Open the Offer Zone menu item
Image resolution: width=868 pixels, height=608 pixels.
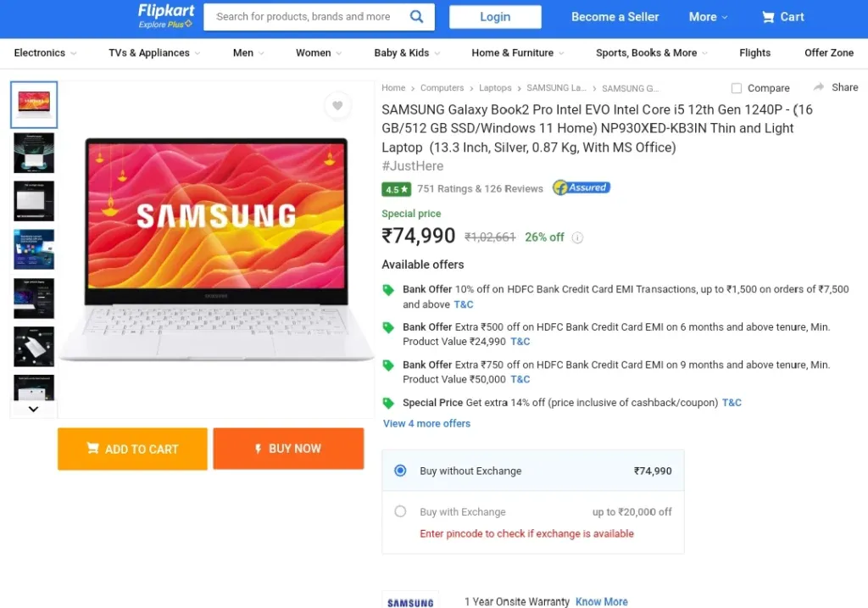coord(828,53)
